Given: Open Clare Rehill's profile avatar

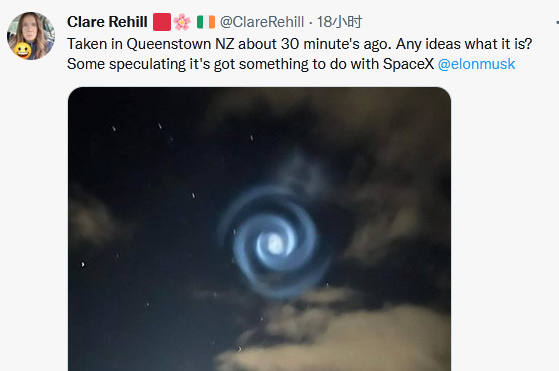Looking at the screenshot, I should (31, 36).
